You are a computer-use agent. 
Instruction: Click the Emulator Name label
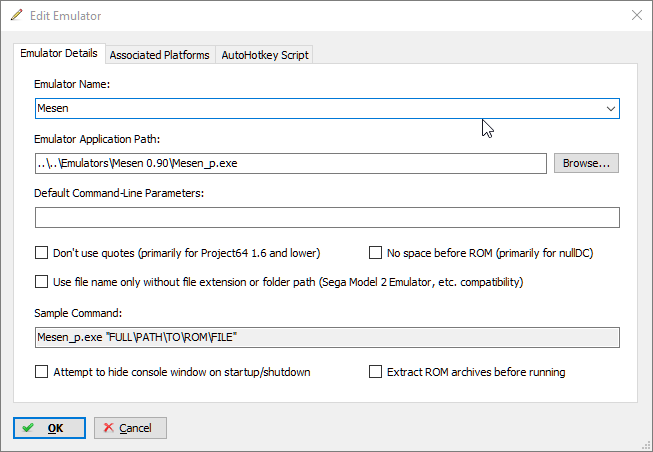[72, 84]
